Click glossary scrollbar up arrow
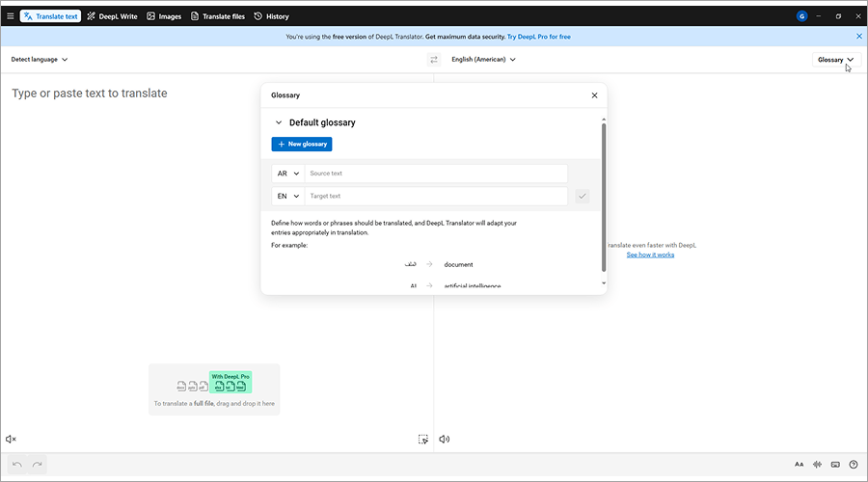 [x=604, y=120]
